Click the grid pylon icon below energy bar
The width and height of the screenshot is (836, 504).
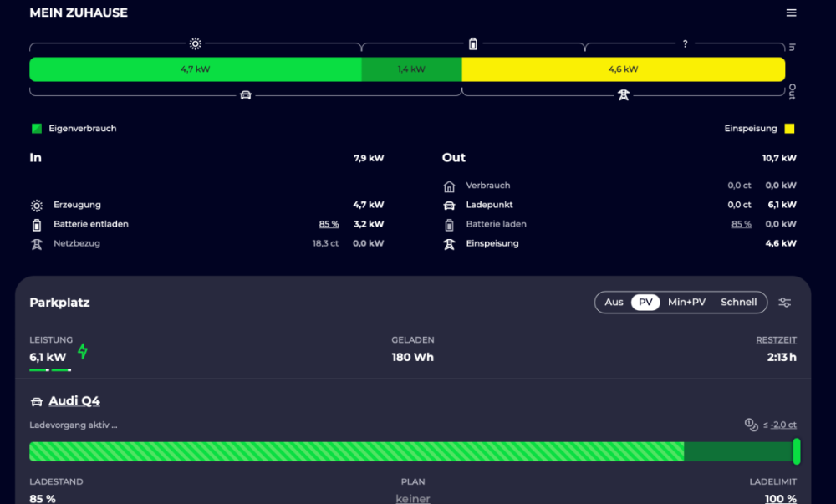[x=623, y=94]
